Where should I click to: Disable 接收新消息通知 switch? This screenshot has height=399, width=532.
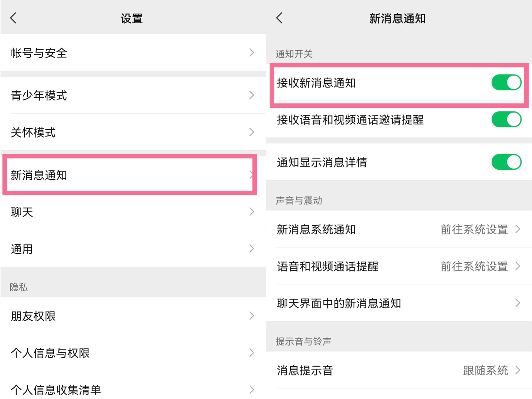click(x=506, y=82)
